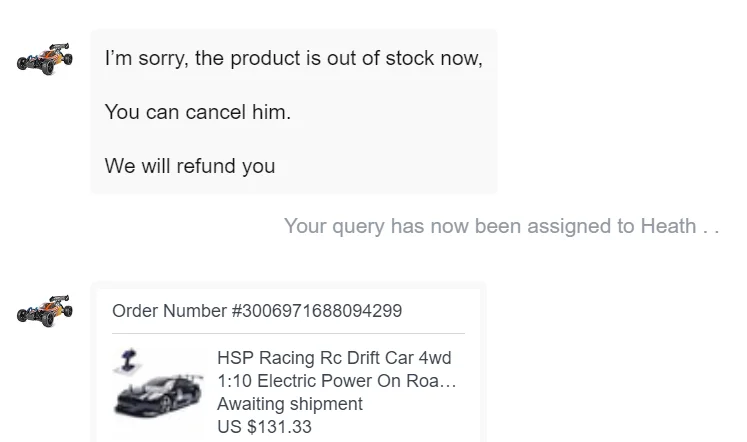Click the RC buggy avatar next to the order card
Screen dimensions: 747x442
(45, 310)
